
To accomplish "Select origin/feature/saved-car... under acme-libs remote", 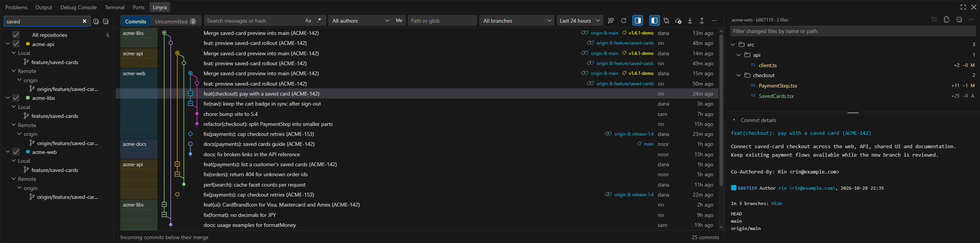I will pos(68,143).
